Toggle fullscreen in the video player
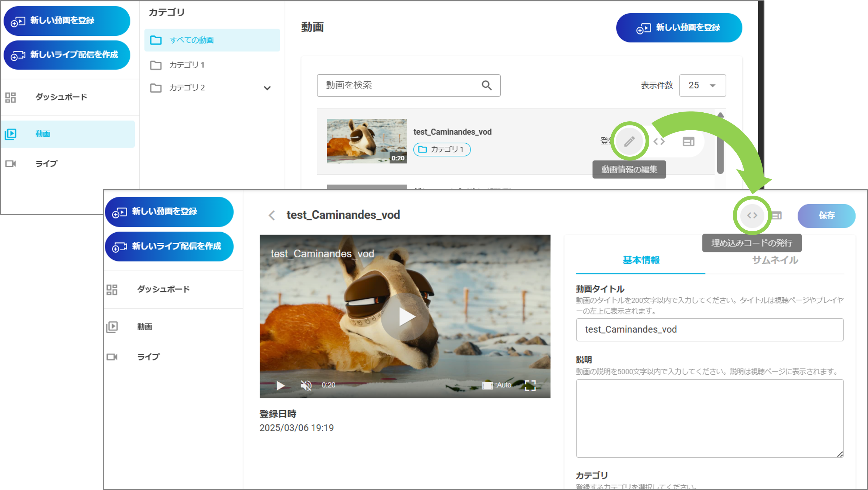 click(x=530, y=385)
